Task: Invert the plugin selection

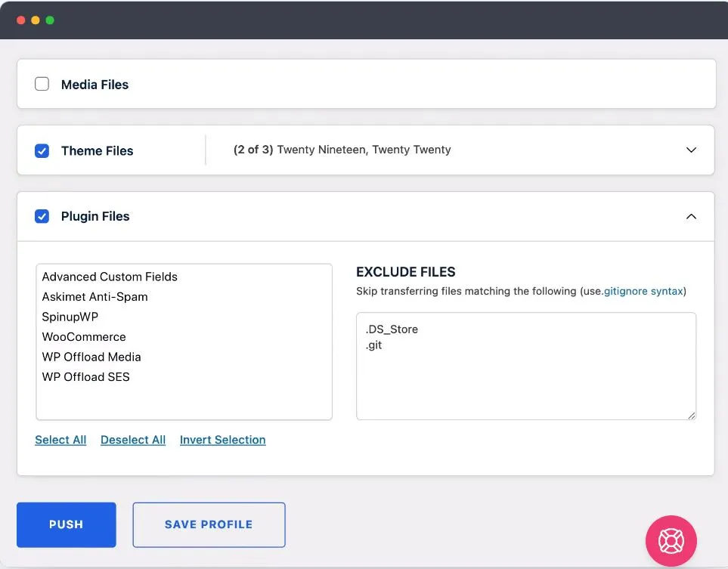Action: click(x=222, y=440)
